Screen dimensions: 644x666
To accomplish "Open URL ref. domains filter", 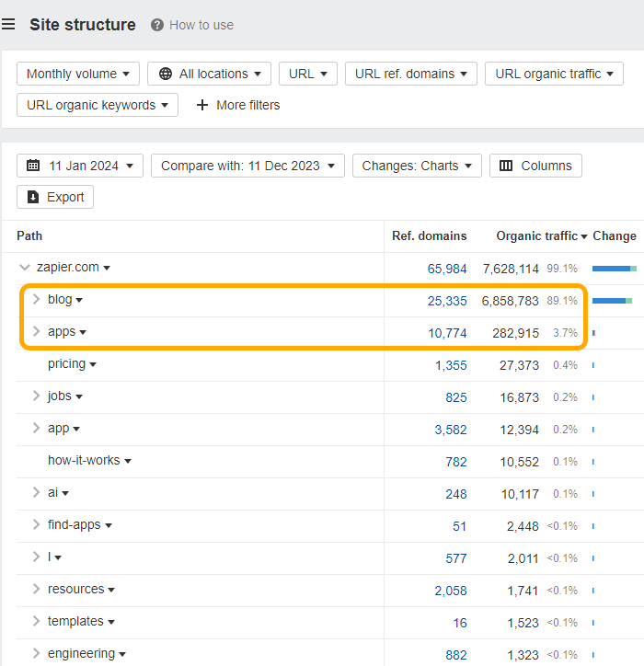I will pos(411,74).
